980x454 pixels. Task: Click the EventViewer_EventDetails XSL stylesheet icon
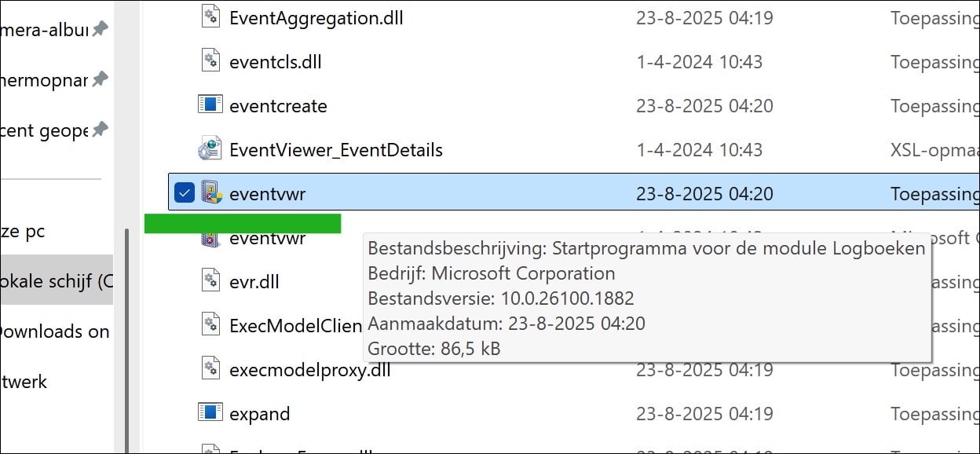pyautogui.click(x=210, y=149)
